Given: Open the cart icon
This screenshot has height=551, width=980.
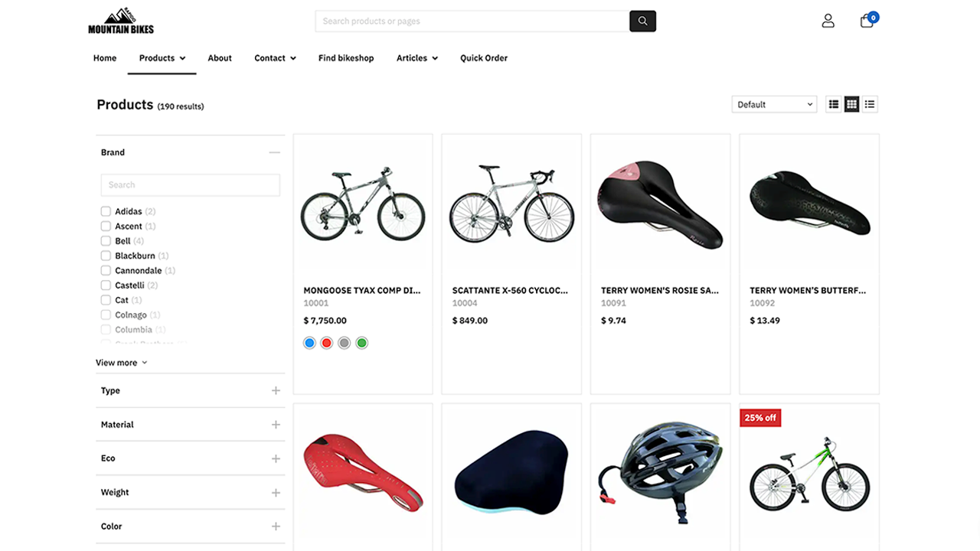Looking at the screenshot, I should pos(866,21).
